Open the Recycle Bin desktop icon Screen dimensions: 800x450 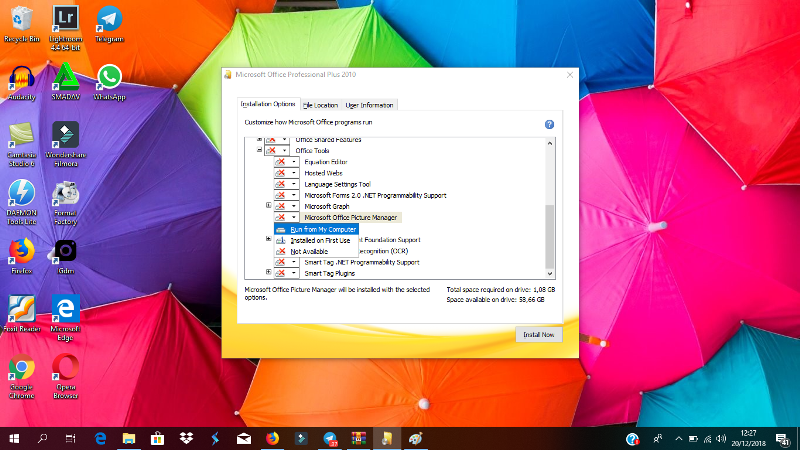pyautogui.click(x=21, y=23)
